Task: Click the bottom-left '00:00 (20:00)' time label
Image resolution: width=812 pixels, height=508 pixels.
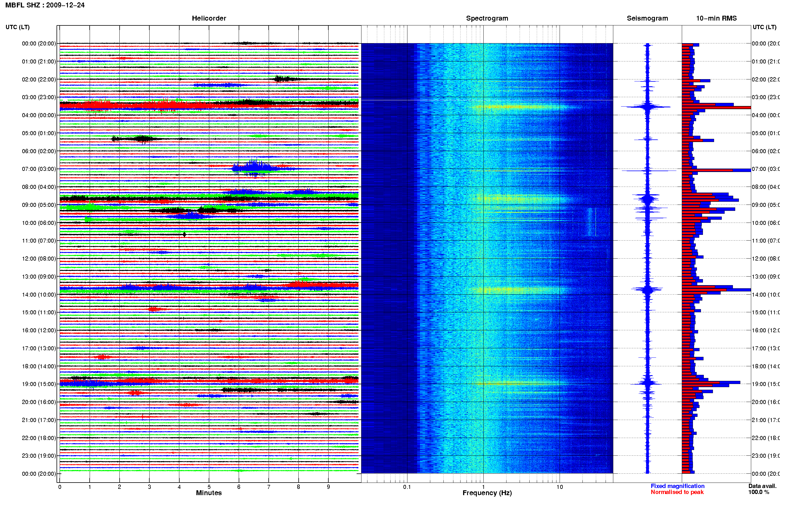Action: pyautogui.click(x=39, y=474)
